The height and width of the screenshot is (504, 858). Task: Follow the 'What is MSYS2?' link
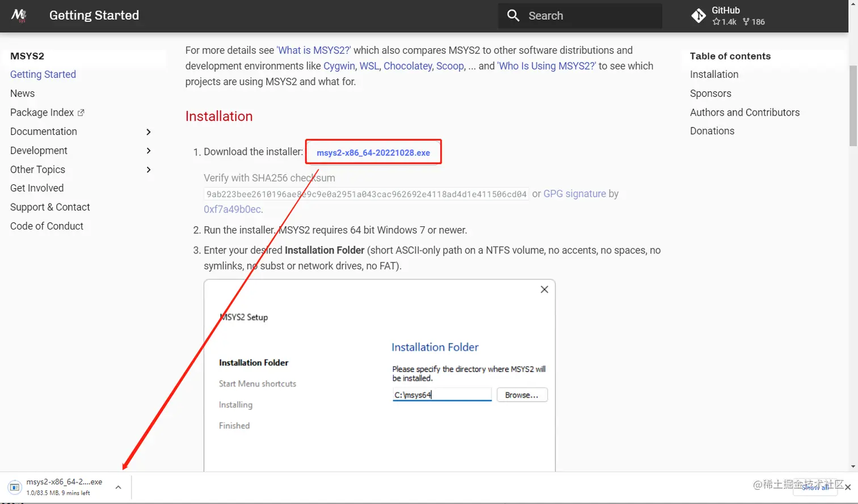click(314, 50)
